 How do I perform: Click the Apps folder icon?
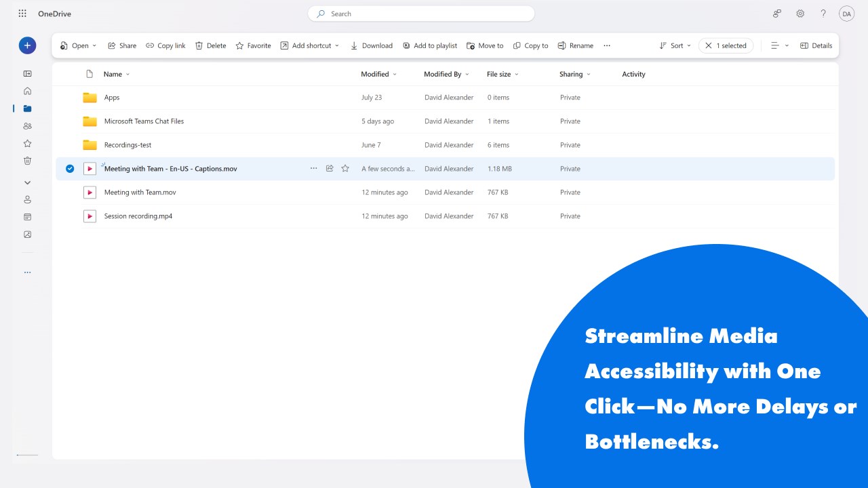[90, 98]
